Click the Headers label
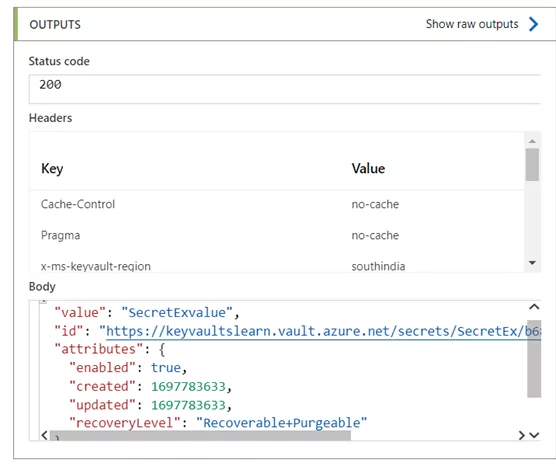This screenshot has width=556, height=466. [50, 118]
